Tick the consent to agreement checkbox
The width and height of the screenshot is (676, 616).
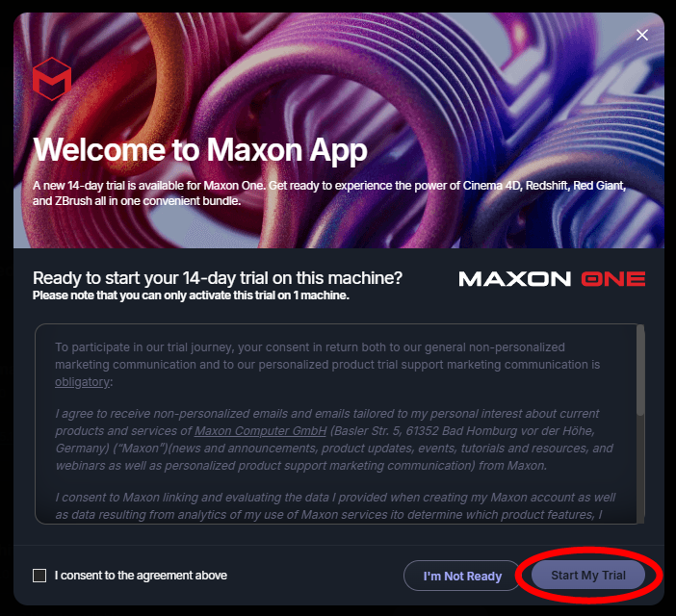(x=39, y=576)
